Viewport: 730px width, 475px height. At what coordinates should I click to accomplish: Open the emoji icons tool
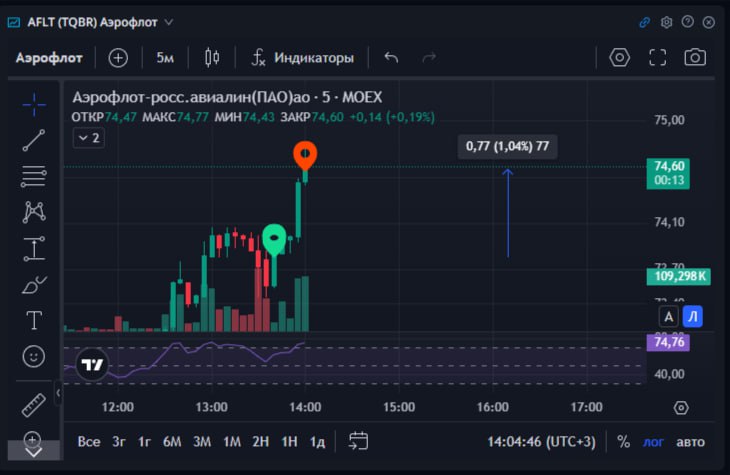[34, 357]
